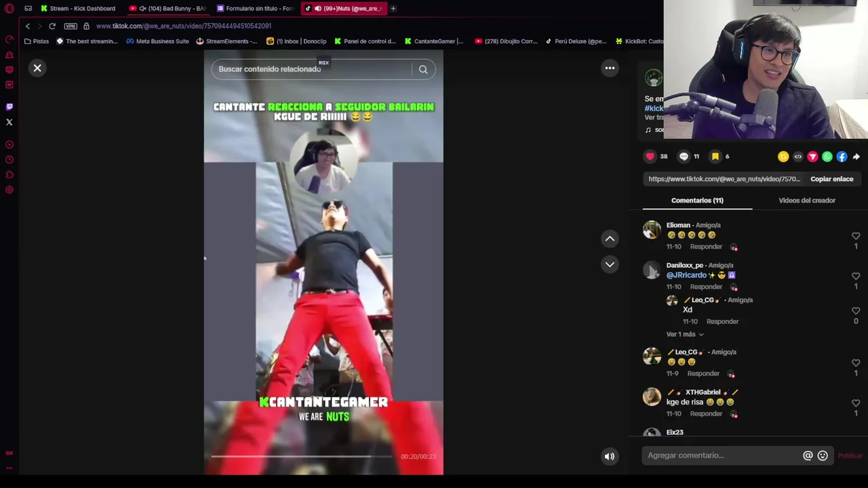The width and height of the screenshot is (868, 488).
Task: Switch to Comentarios (11) tab
Action: 697,201
